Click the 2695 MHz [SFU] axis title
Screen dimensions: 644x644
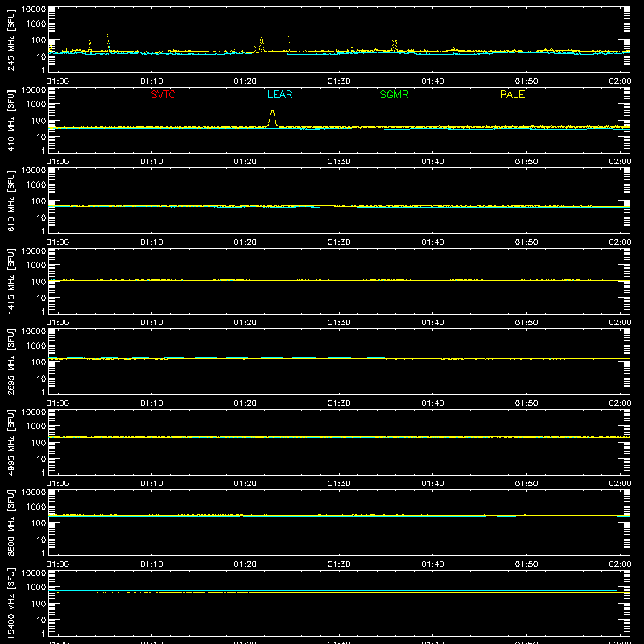(11, 361)
